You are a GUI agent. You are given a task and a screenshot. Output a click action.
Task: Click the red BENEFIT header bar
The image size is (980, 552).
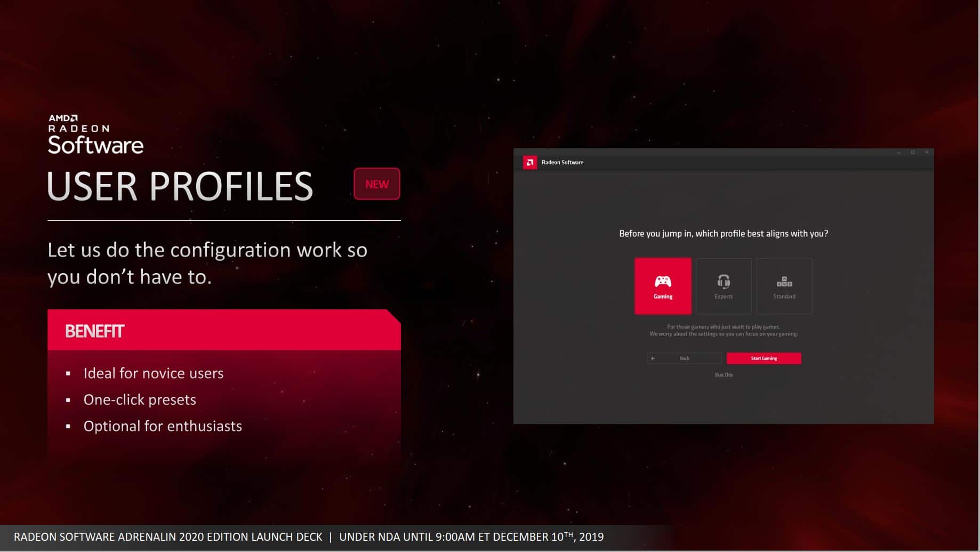coord(224,331)
